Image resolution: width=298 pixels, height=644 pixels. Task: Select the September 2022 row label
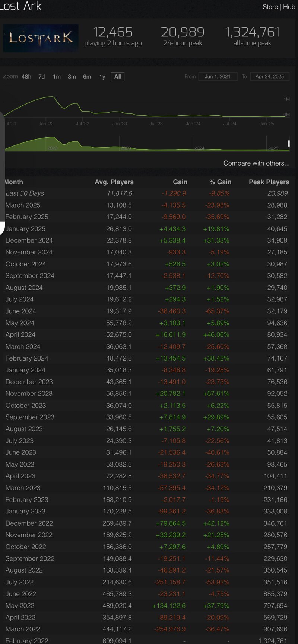[x=30, y=559]
